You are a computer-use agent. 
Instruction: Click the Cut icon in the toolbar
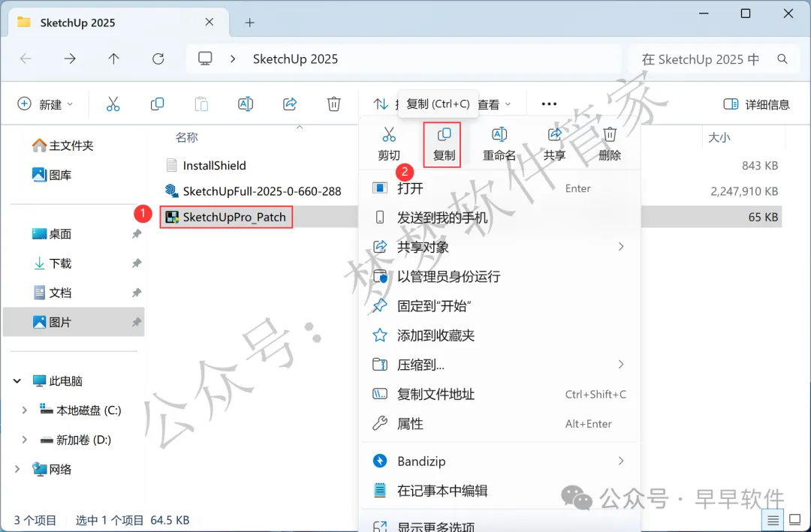click(113, 104)
